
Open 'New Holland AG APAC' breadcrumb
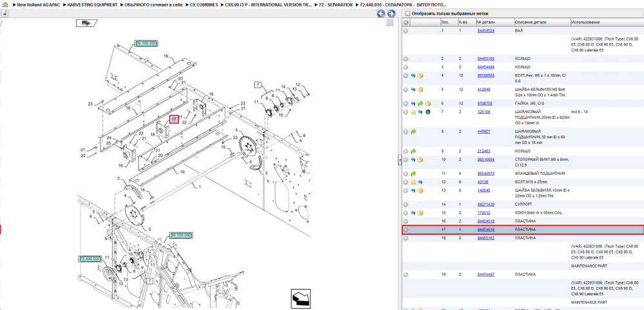coord(39,5)
